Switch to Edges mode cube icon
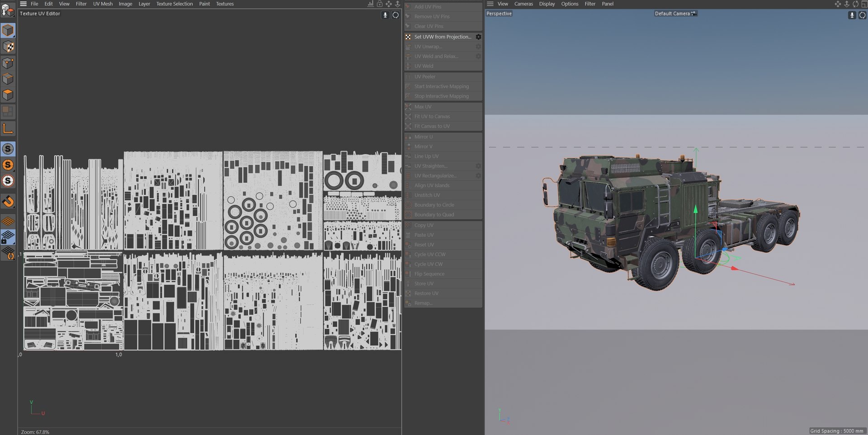The image size is (868, 435). (x=8, y=79)
